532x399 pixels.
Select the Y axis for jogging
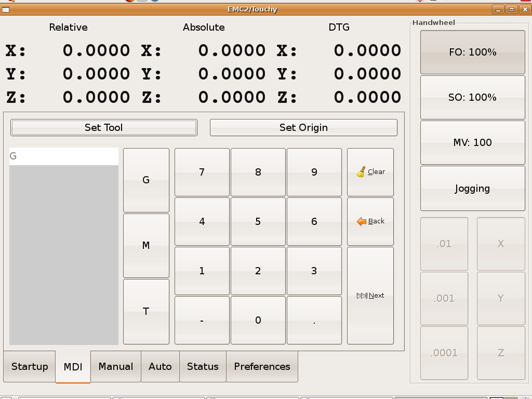click(x=501, y=299)
